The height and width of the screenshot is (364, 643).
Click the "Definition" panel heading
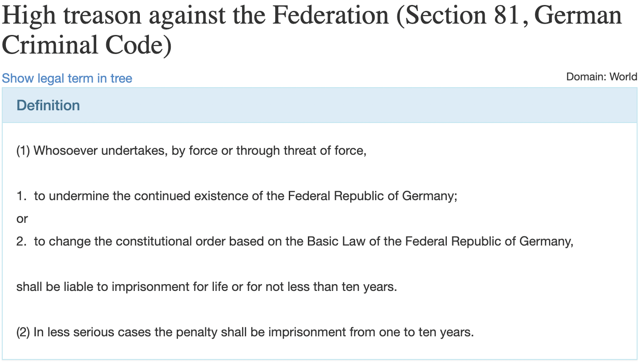pos(48,105)
